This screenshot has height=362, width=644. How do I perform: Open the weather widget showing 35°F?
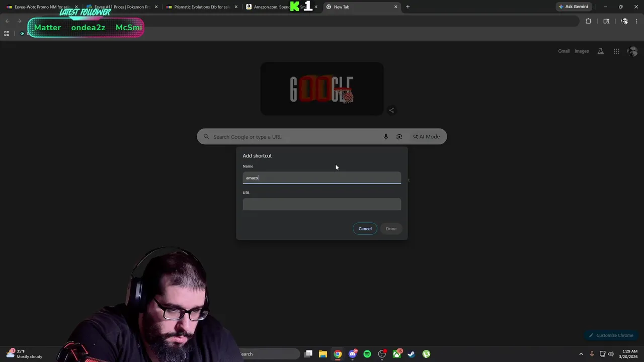click(24, 354)
